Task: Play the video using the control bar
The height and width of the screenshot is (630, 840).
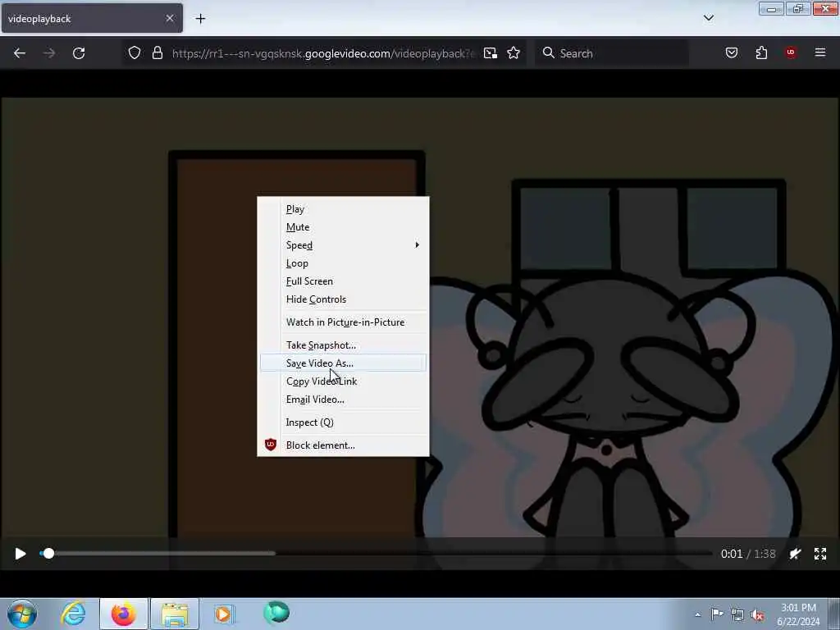Action: (x=21, y=554)
